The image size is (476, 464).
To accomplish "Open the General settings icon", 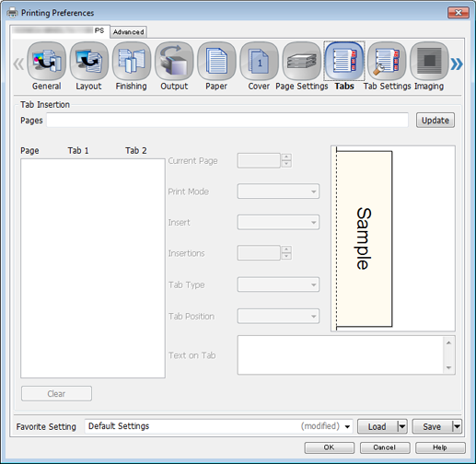I will (47, 61).
